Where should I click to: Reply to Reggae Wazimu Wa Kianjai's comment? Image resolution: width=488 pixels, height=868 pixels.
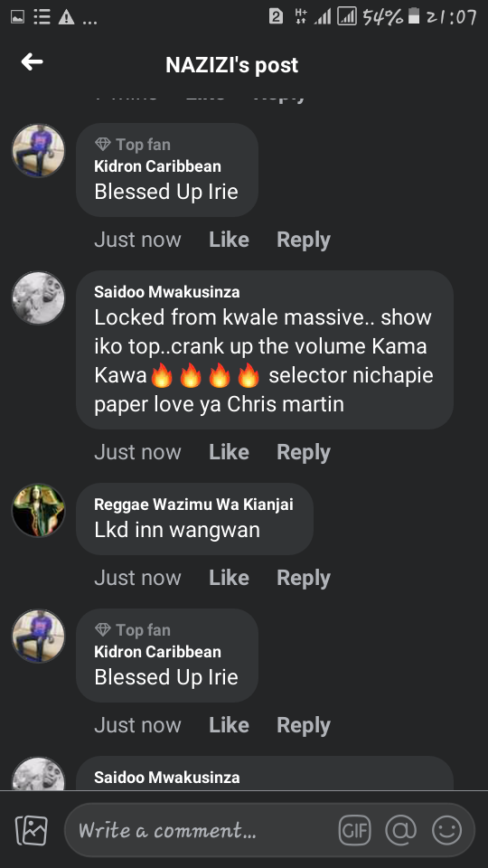click(x=304, y=578)
